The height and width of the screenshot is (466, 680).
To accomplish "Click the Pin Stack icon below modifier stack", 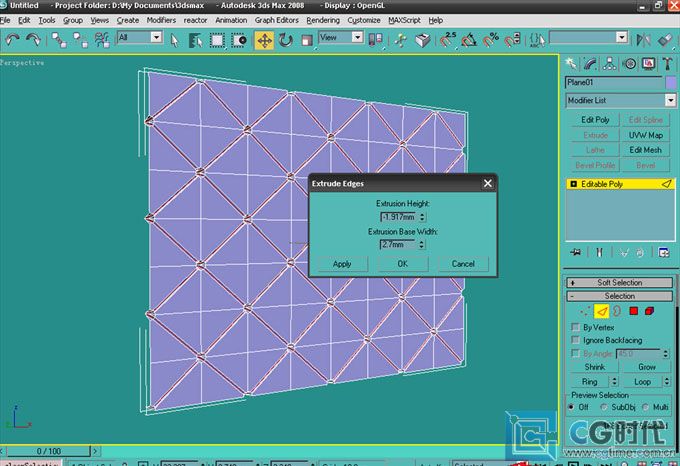I will coord(574,253).
